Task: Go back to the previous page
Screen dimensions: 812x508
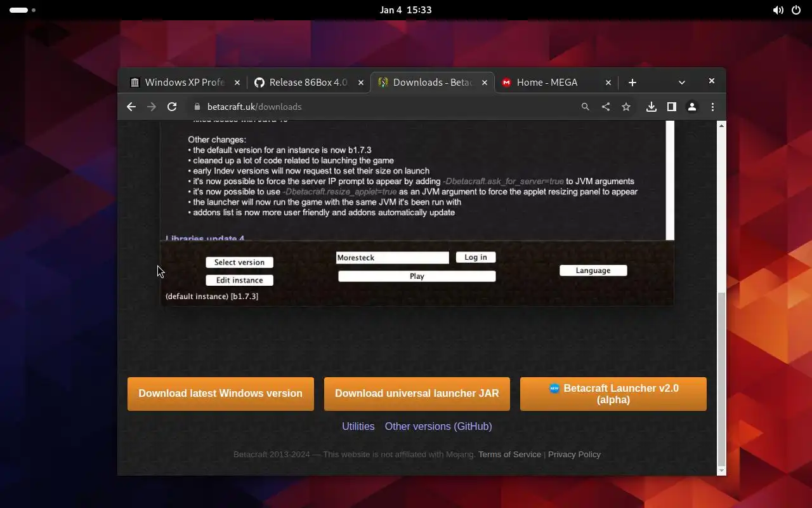Action: 131,107
